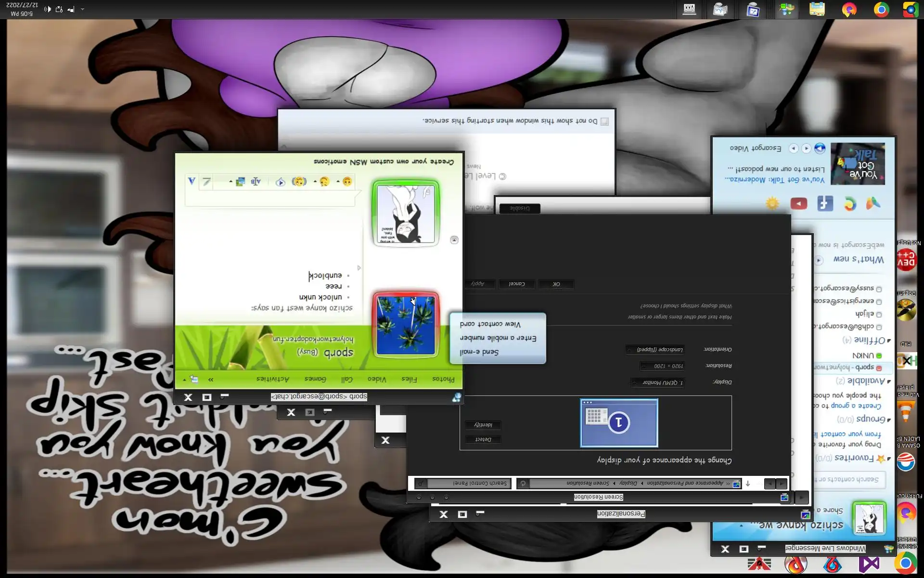The height and width of the screenshot is (578, 924).
Task: Click the Search contacts input field
Action: (x=849, y=479)
